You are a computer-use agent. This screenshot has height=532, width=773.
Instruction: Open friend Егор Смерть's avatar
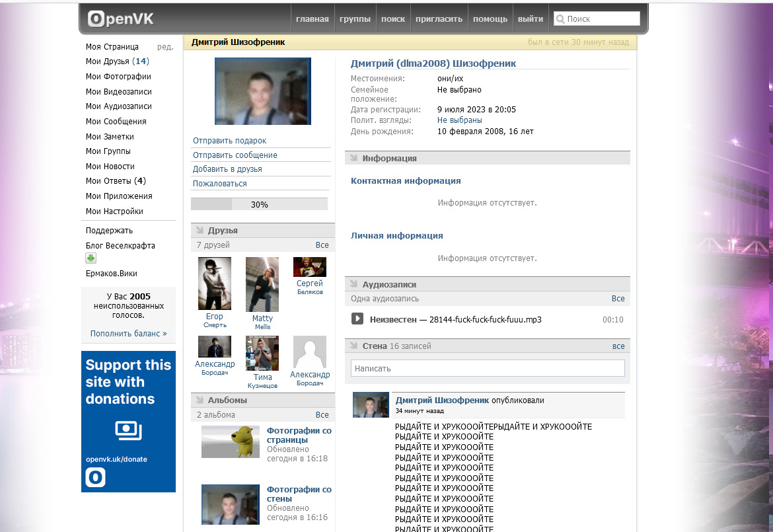[215, 284]
